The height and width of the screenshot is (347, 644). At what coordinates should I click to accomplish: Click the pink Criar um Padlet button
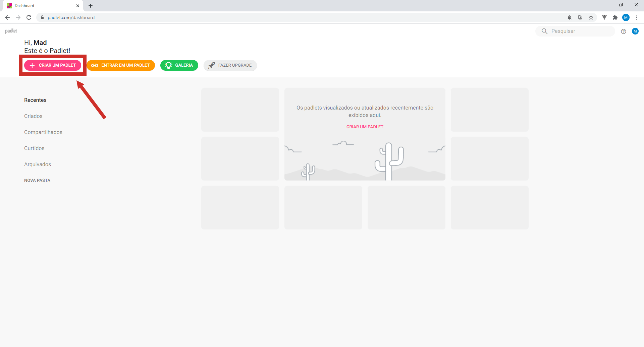pyautogui.click(x=53, y=65)
